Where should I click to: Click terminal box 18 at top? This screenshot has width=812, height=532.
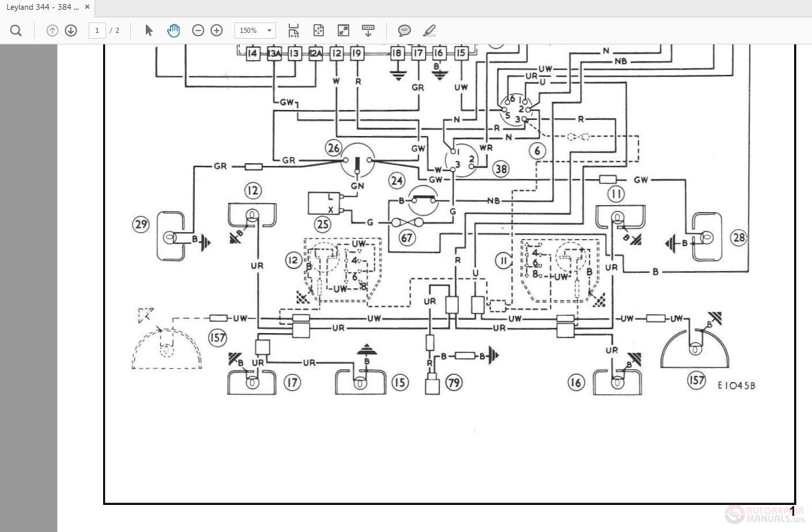[x=396, y=54]
